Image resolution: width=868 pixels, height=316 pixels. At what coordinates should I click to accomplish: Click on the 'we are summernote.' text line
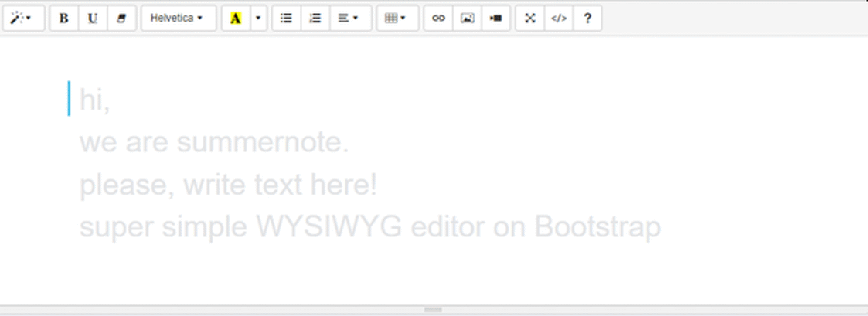tap(214, 143)
